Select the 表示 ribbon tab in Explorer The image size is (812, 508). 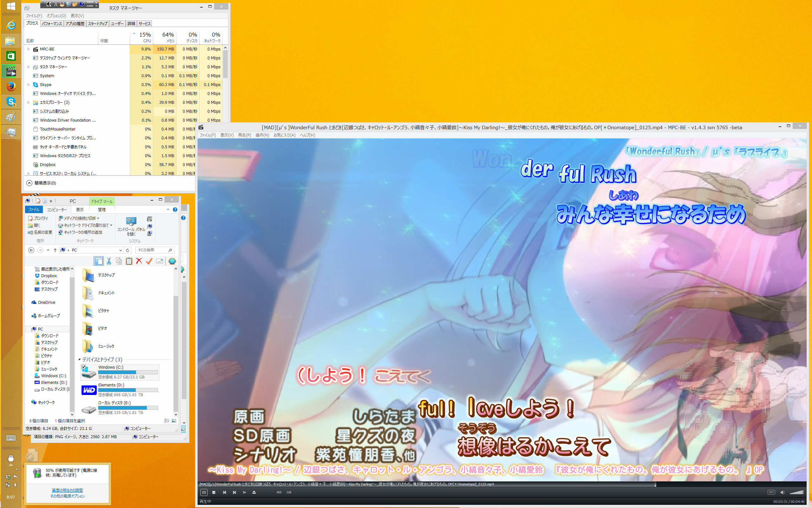[x=80, y=209]
